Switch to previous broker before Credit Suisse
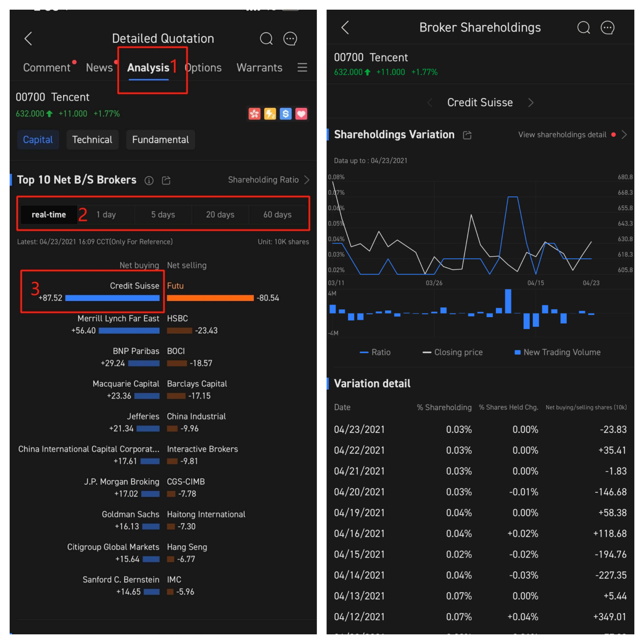 pyautogui.click(x=430, y=103)
